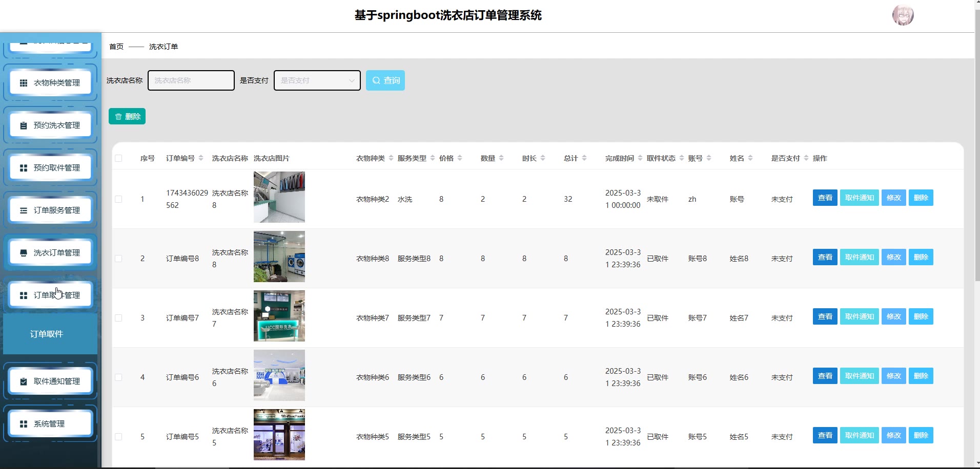
Task: Click the four-square icon beside 系统管理
Action: 24,424
